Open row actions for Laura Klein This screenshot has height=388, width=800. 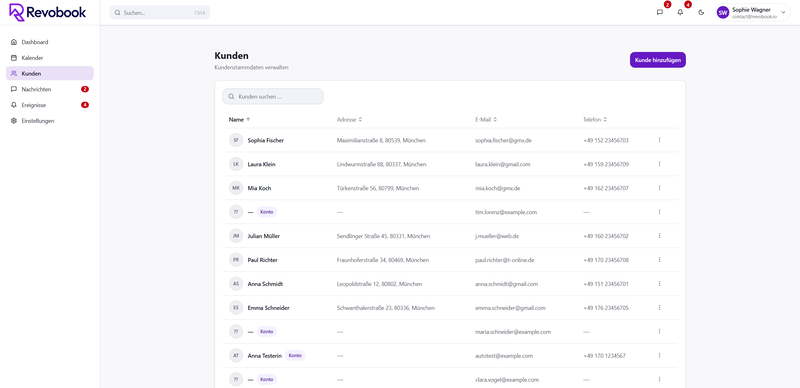point(659,164)
